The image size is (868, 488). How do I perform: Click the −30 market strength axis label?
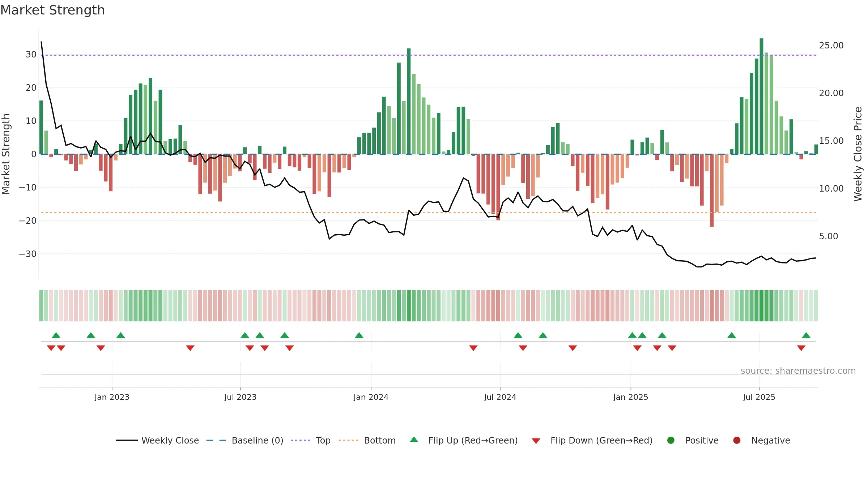[x=28, y=254]
